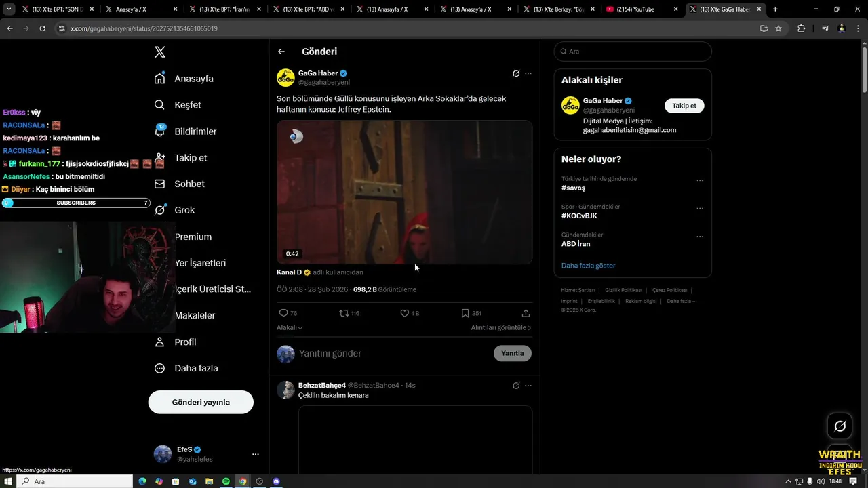Open Keşfet search page
Screen dimensions: 868x488
178,105
